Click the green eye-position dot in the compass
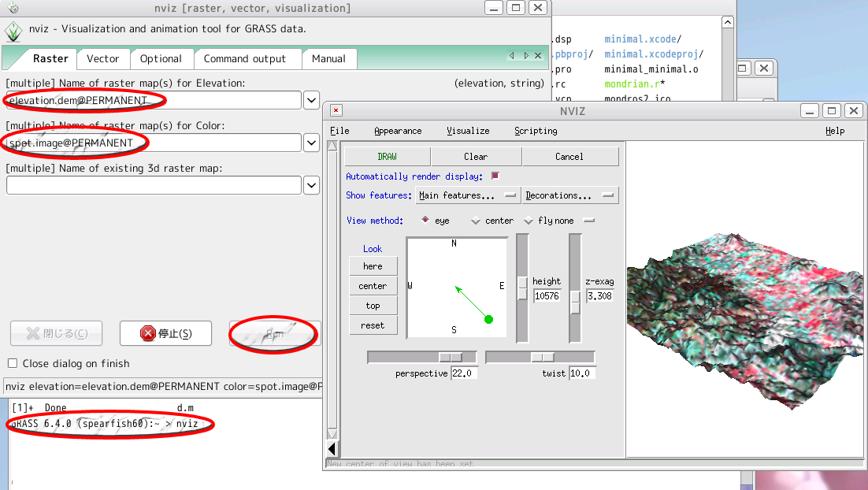The width and height of the screenshot is (868, 490). point(488,319)
